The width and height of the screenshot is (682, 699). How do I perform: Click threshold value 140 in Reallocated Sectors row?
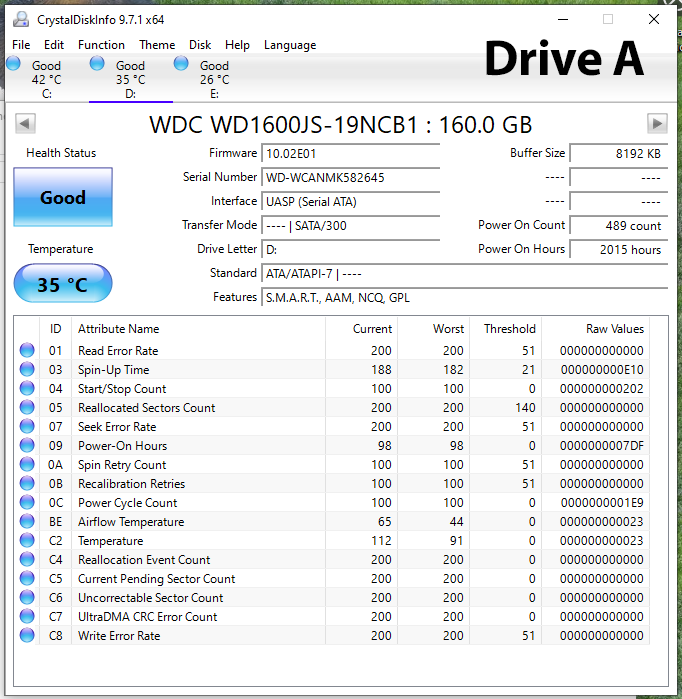[x=526, y=408]
